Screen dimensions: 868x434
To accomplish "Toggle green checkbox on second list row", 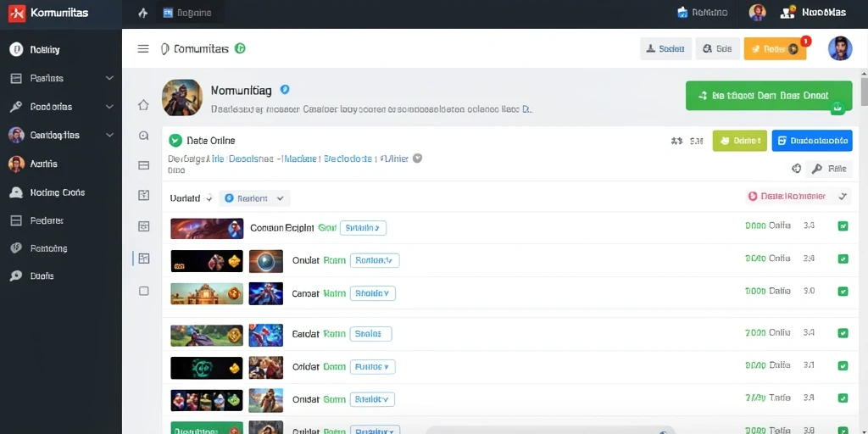I will (x=843, y=259).
